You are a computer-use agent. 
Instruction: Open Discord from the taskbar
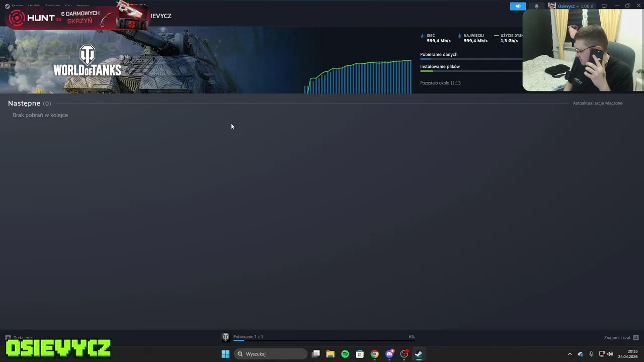click(389, 354)
